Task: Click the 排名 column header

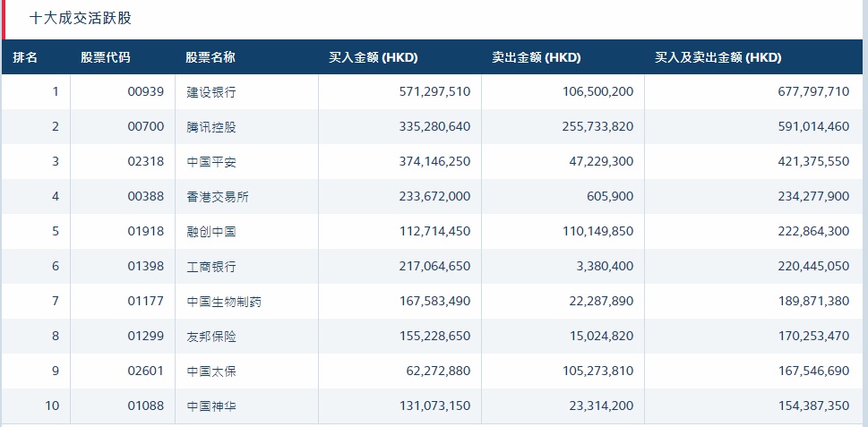Action: (x=25, y=57)
